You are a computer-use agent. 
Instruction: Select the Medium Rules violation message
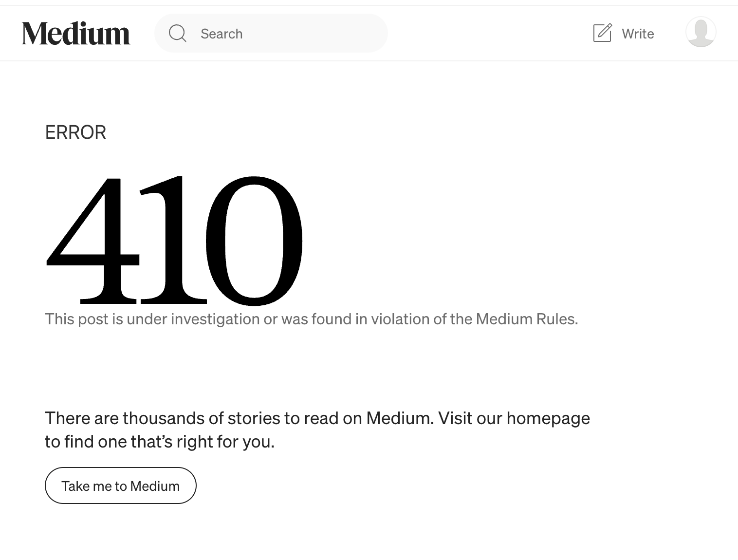(x=312, y=319)
